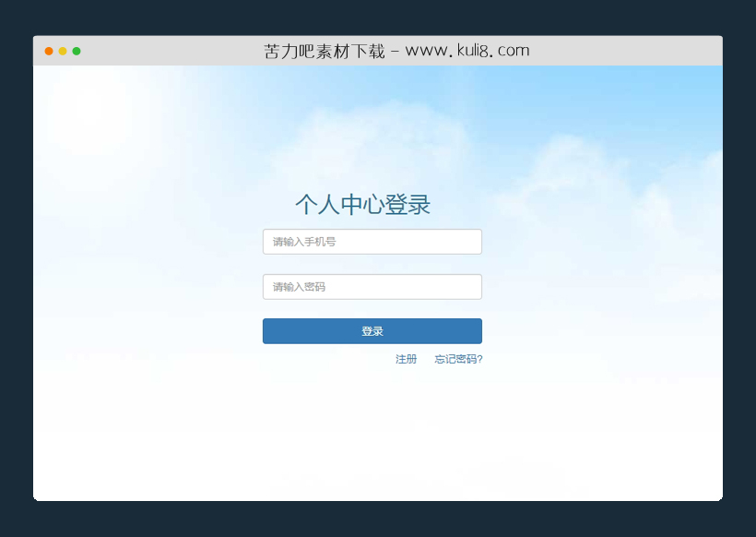Click the rightmost window control dot
The image size is (756, 537).
(x=77, y=51)
